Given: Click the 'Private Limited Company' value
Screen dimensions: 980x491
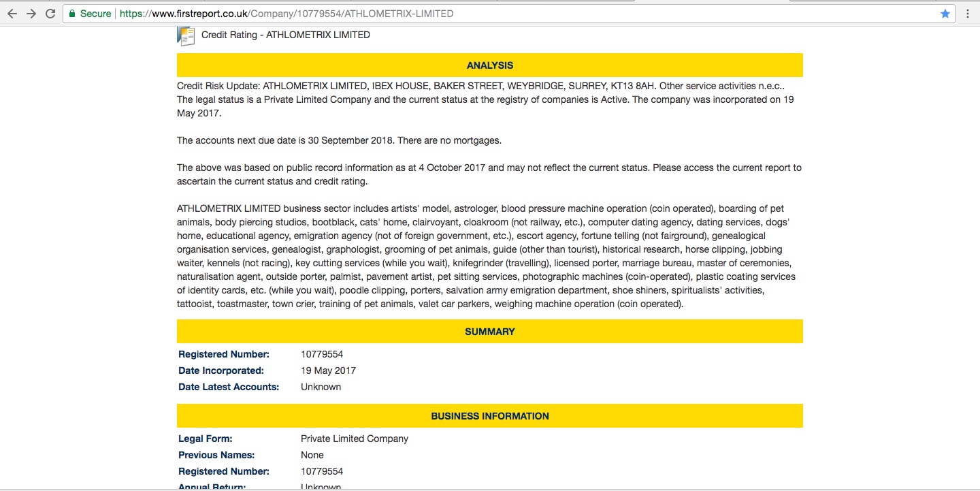Looking at the screenshot, I should click(355, 439).
